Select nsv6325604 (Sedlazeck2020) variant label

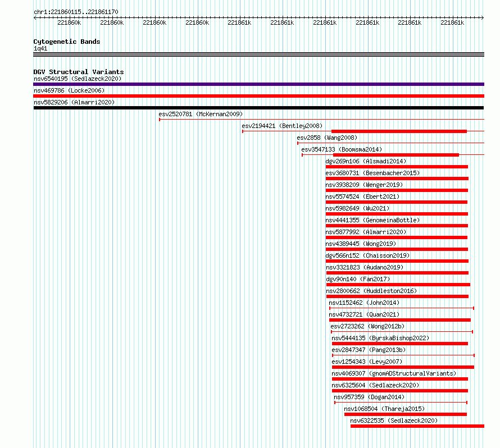(375, 385)
